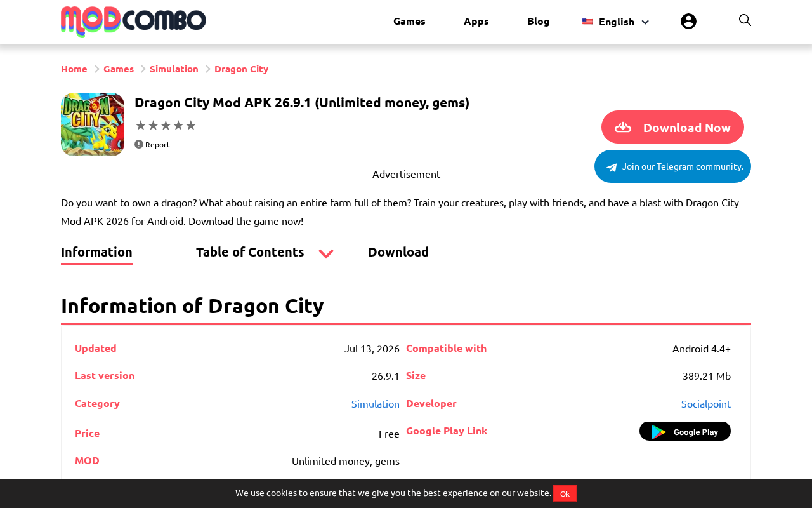Screen dimensions: 812x508
Task: Jump to the Download tab
Action: click(x=398, y=252)
